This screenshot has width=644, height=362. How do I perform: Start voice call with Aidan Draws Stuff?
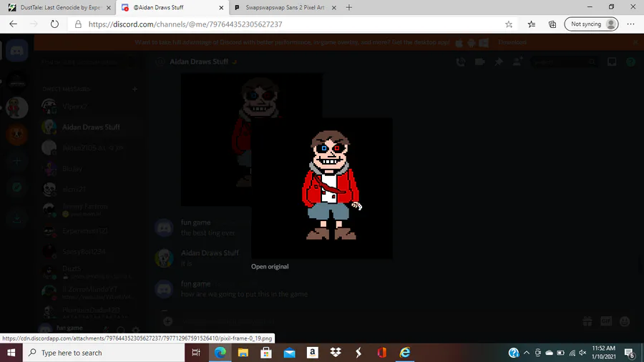[461, 62]
